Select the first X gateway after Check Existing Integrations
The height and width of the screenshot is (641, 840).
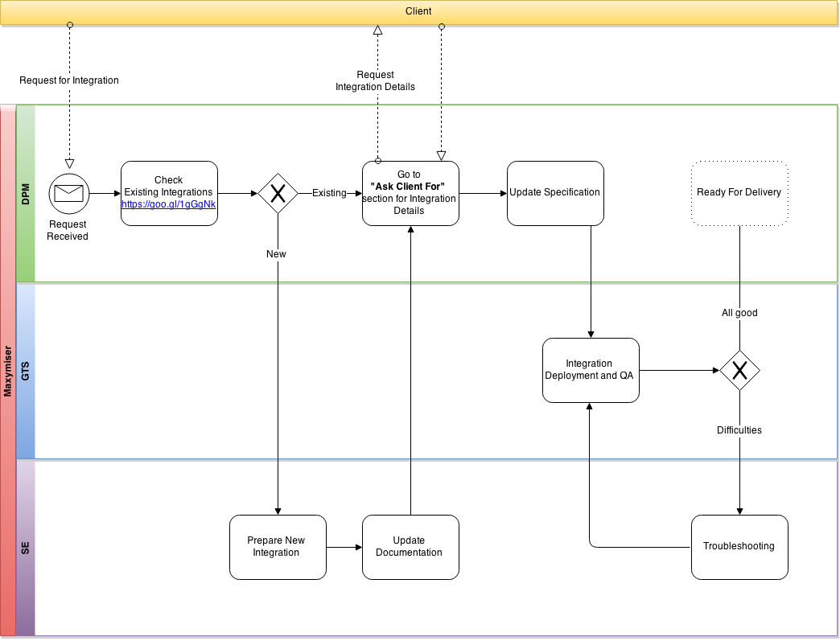[x=278, y=193]
